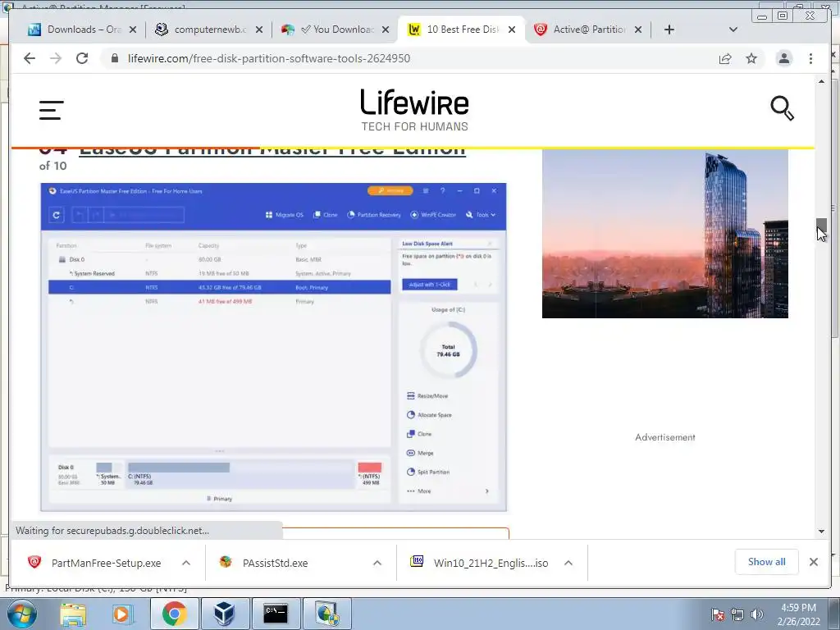Reload the Lifewire page

(82, 58)
